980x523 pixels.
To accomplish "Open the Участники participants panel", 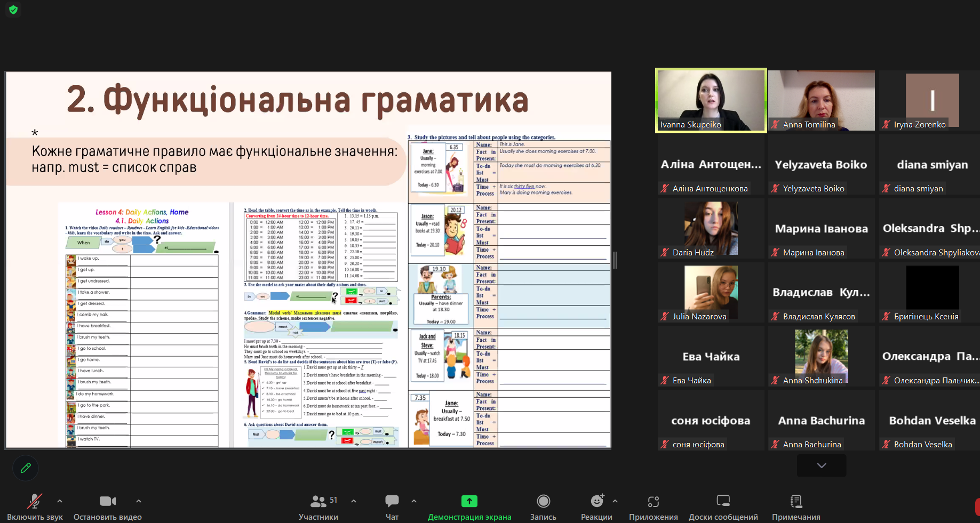I will click(319, 506).
